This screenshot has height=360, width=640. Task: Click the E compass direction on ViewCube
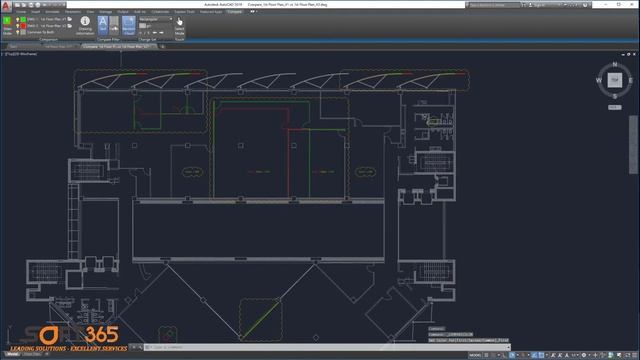pyautogui.click(x=630, y=80)
